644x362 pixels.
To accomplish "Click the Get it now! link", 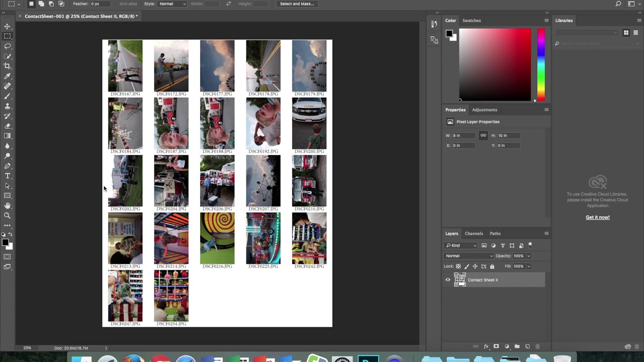I will [x=597, y=217].
